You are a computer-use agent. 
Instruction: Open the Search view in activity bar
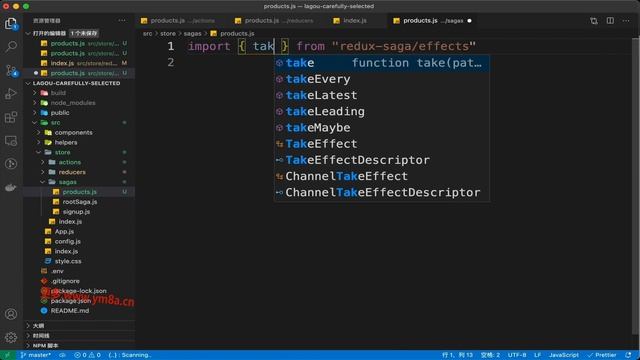click(11, 47)
